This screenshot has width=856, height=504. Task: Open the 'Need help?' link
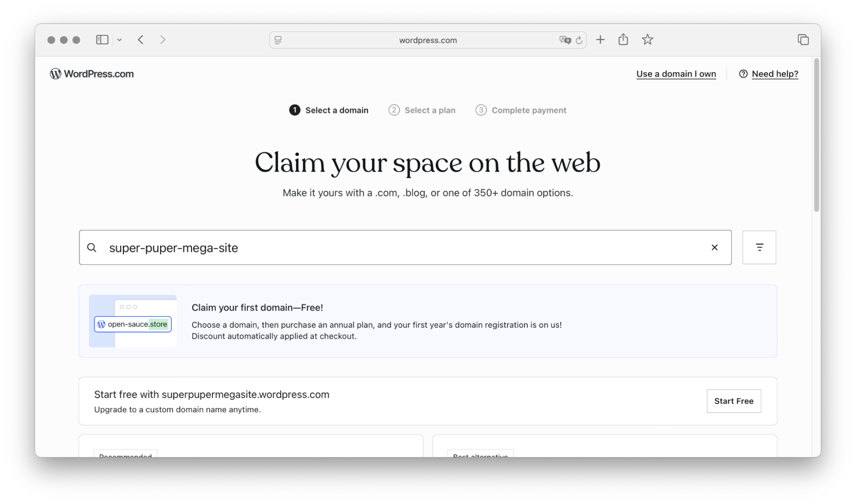pyautogui.click(x=775, y=74)
